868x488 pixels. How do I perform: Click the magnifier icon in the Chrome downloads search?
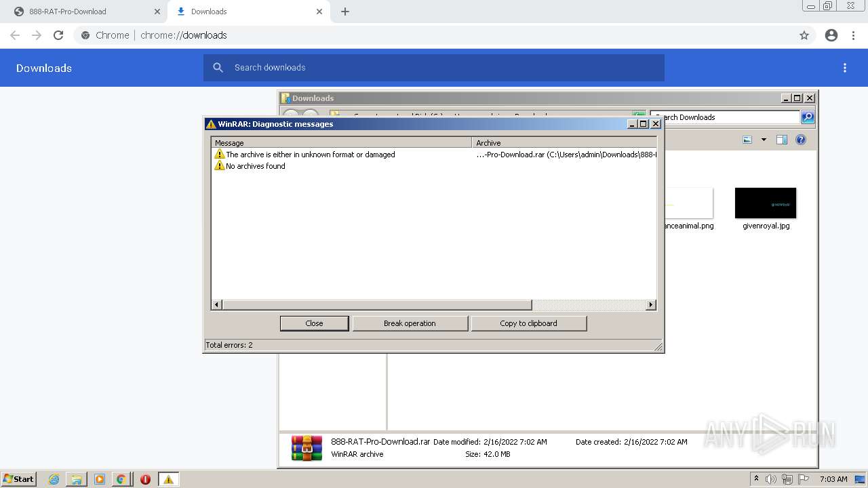pyautogui.click(x=218, y=68)
